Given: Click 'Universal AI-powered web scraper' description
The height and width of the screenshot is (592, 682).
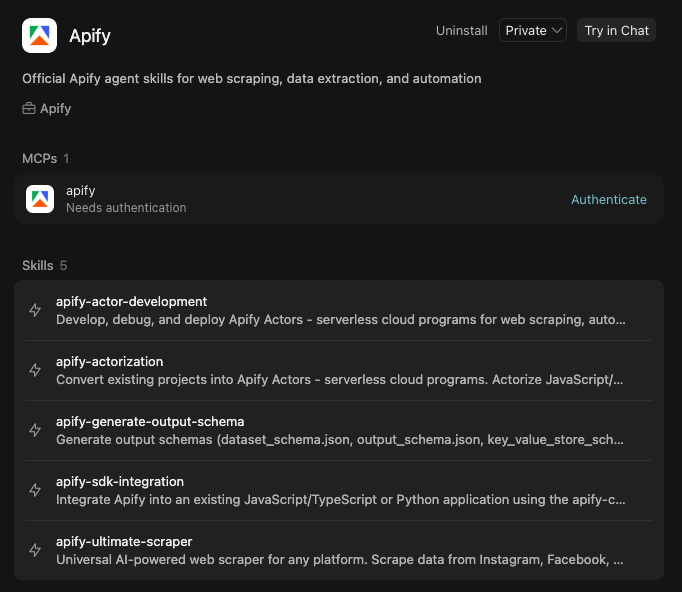Looking at the screenshot, I should click(x=340, y=560).
